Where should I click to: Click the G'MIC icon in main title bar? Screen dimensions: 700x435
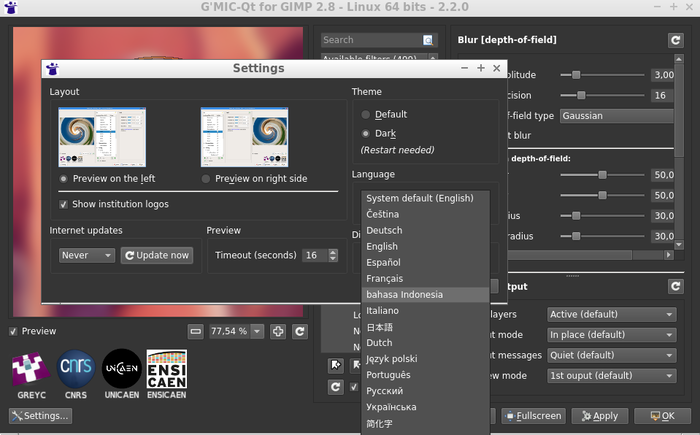(10, 7)
